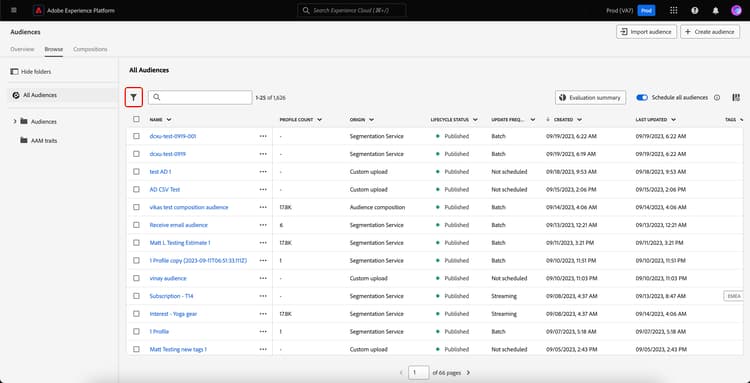This screenshot has height=383, width=750.
Task: Open the audience filter funnel
Action: pyautogui.click(x=134, y=97)
